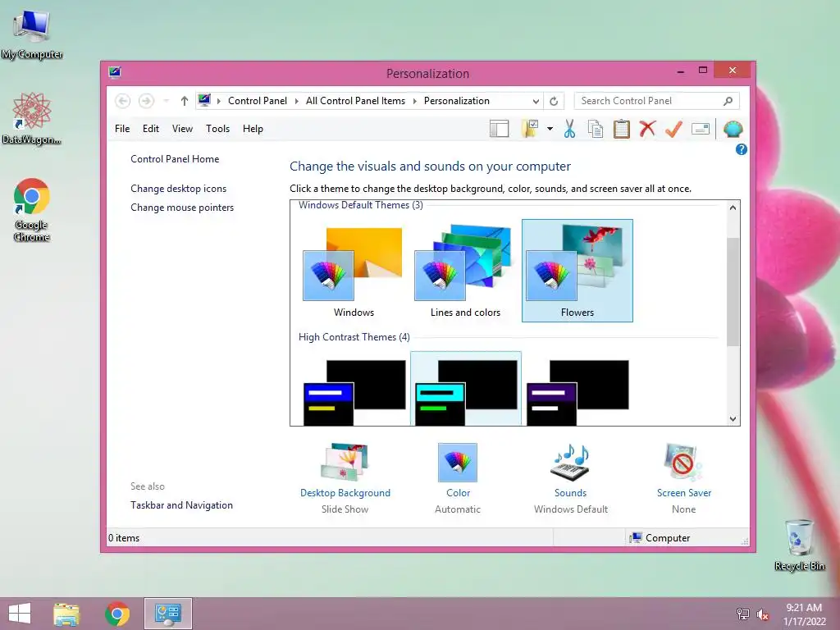This screenshot has height=630, width=840.
Task: Go forward with the Forward arrow
Action: 146,101
